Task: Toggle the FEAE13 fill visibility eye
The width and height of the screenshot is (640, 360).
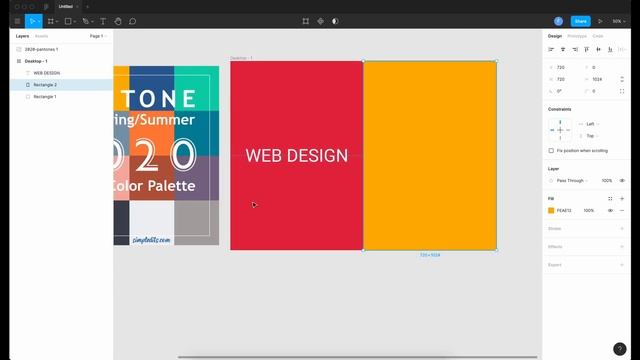Action: 610,211
